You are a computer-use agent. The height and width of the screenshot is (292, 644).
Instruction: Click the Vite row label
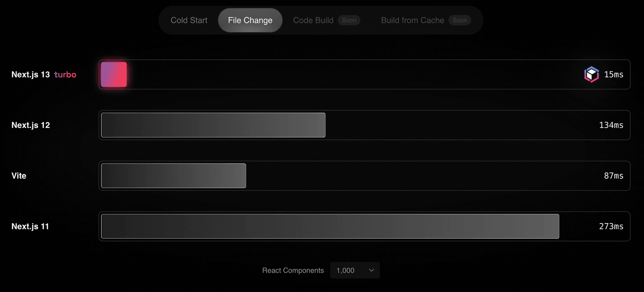point(19,176)
